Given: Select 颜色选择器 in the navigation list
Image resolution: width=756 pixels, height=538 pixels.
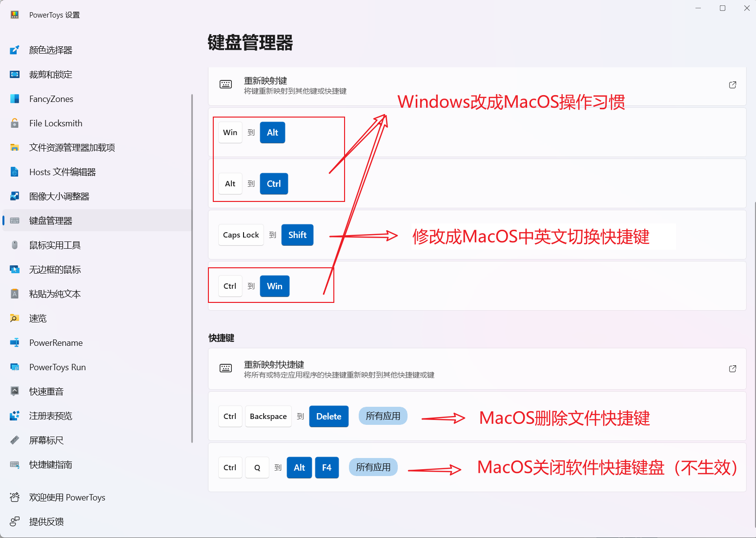Looking at the screenshot, I should (98, 50).
